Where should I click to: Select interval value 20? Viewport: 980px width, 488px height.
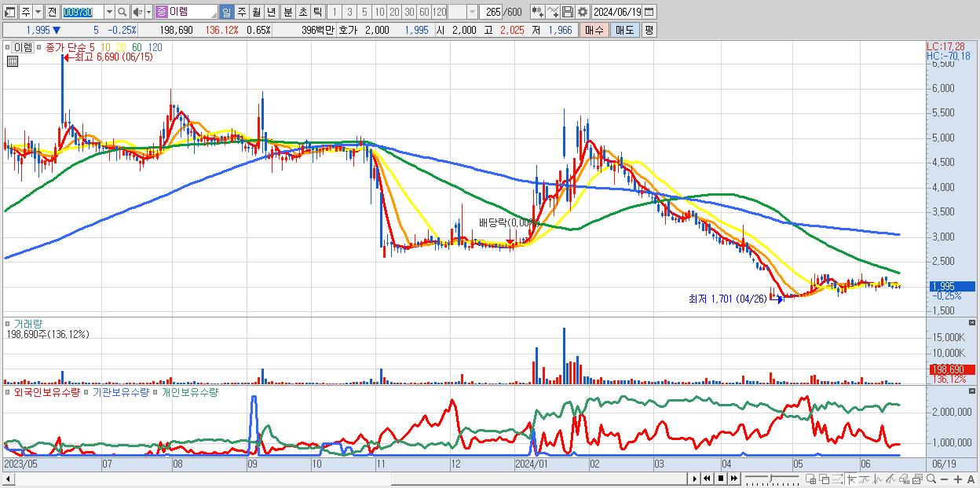pyautogui.click(x=395, y=12)
